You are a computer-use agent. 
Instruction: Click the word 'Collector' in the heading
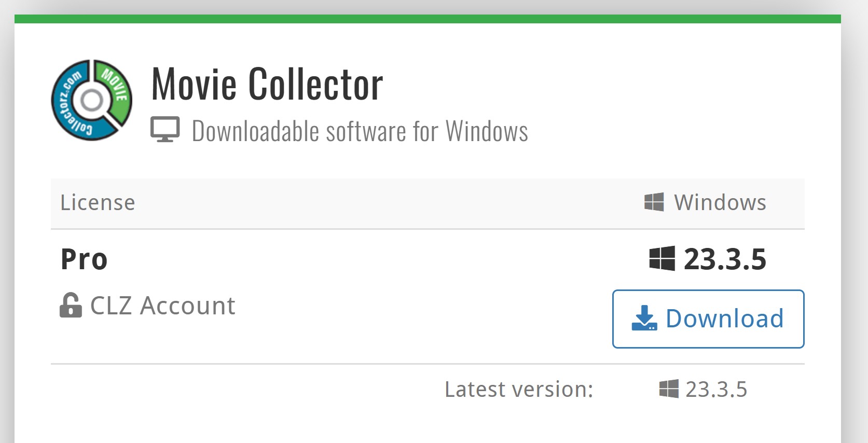(315, 84)
